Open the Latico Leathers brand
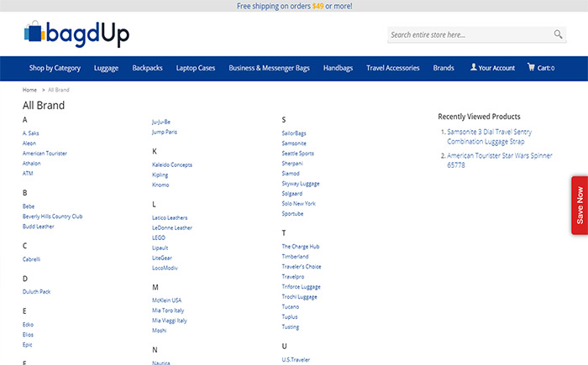The height and width of the screenshot is (365, 588). [x=170, y=217]
